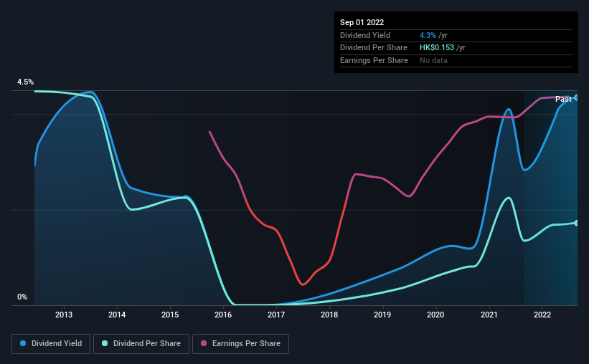Click the blue Dividend Yield legend dot
Screen dimensions: 589x364
23,343
